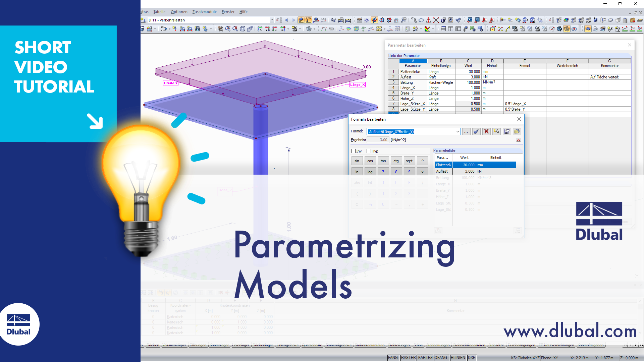Apply the formula with the green checkmark
This screenshot has width=644, height=362.
tap(476, 131)
